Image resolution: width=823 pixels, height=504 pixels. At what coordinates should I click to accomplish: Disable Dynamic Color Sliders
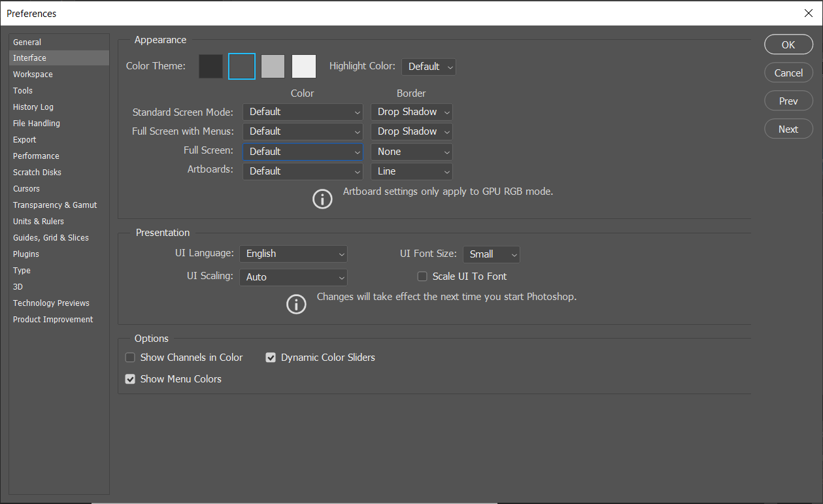(271, 358)
